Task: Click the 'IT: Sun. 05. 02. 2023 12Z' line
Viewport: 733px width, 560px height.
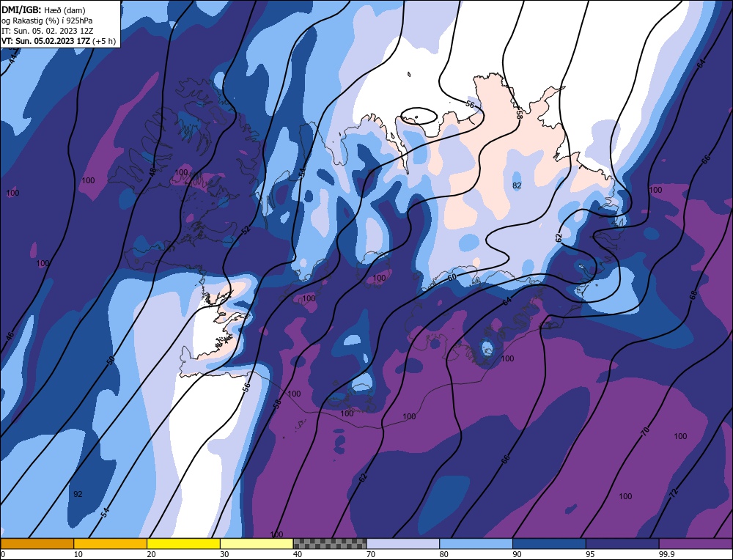Action: click(47, 31)
